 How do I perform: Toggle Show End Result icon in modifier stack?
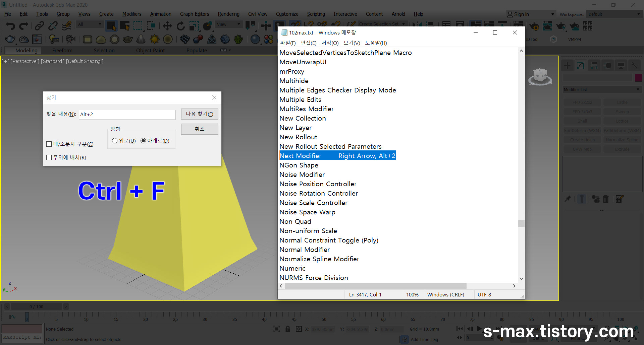click(x=582, y=199)
